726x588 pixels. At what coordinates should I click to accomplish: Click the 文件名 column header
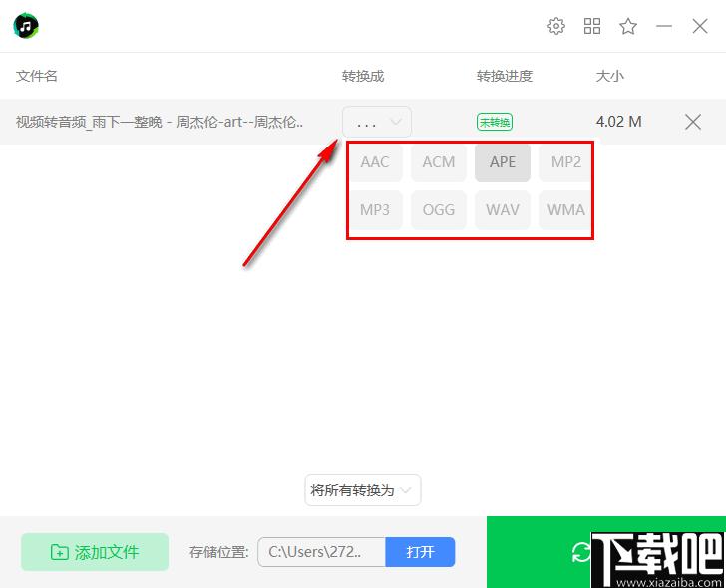click(x=37, y=76)
